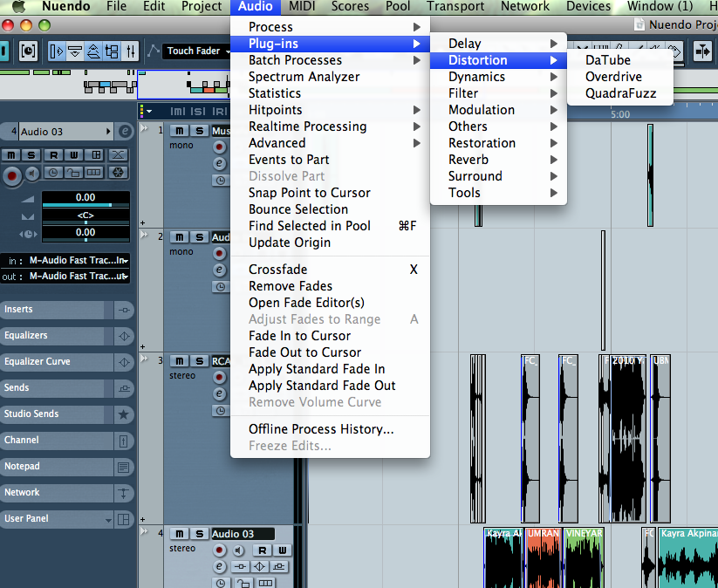
Task: Mute track 1 in the track list
Action: (x=180, y=131)
